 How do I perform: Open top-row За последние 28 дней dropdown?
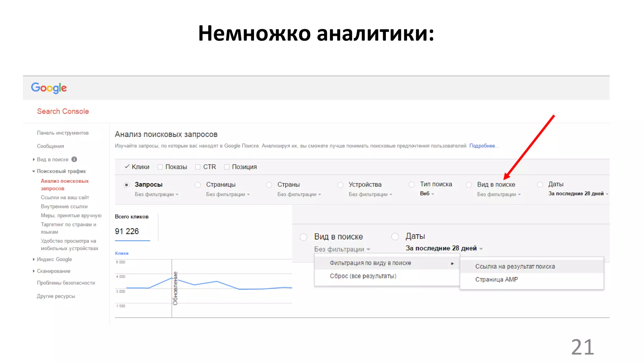click(578, 194)
